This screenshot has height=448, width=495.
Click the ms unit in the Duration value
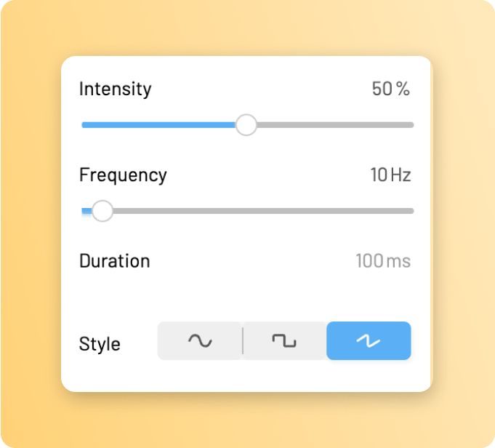click(x=398, y=261)
